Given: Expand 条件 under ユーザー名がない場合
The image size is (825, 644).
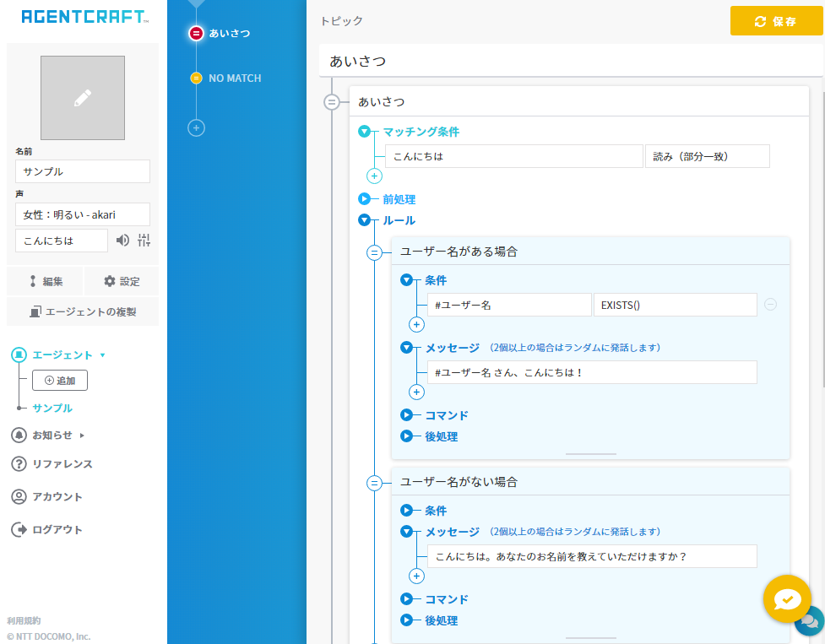Looking at the screenshot, I should [407, 511].
